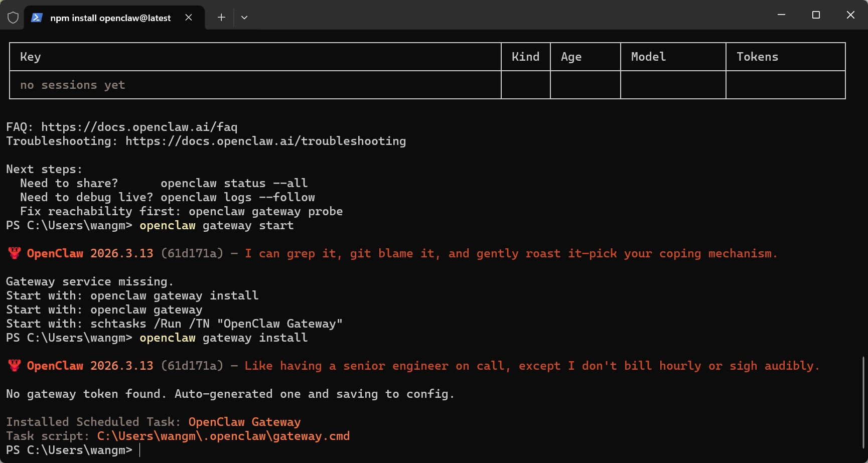The height and width of the screenshot is (463, 868).
Task: Click the Tokens column header
Action: pyautogui.click(x=757, y=57)
